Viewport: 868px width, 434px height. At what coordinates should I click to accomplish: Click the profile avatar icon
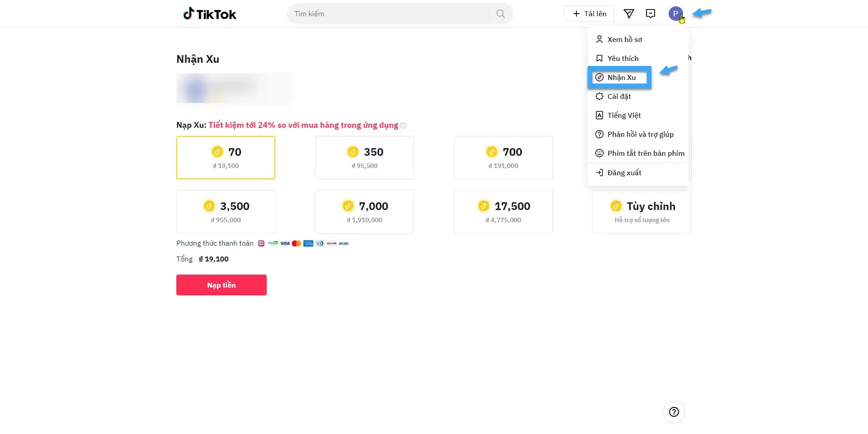(675, 14)
